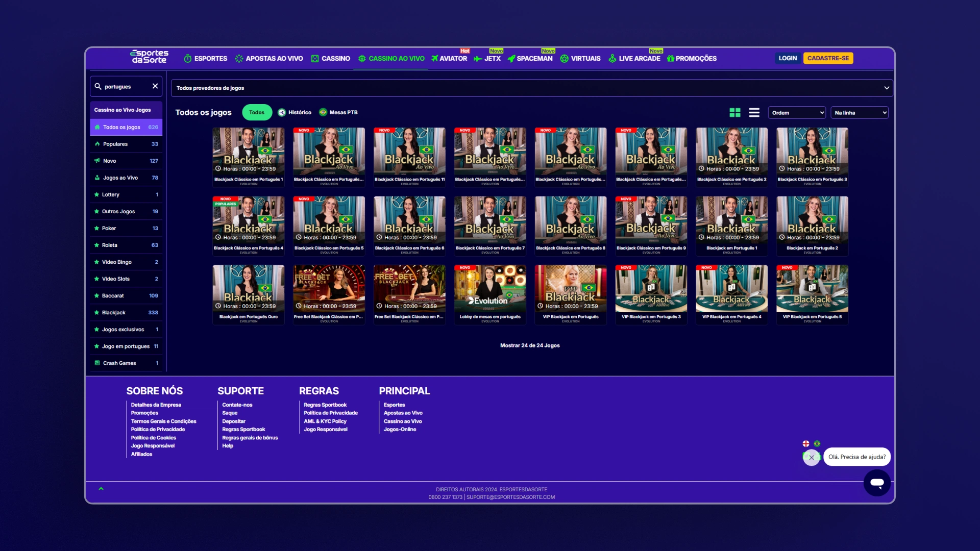
Task: Click the Cassino ao Vivo chip icon
Action: 362,59
